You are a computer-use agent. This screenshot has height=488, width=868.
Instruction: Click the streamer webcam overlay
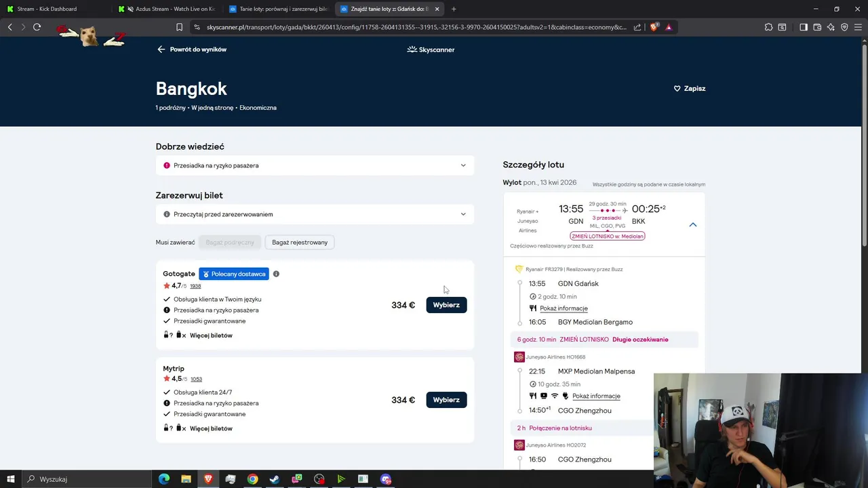[761, 430]
